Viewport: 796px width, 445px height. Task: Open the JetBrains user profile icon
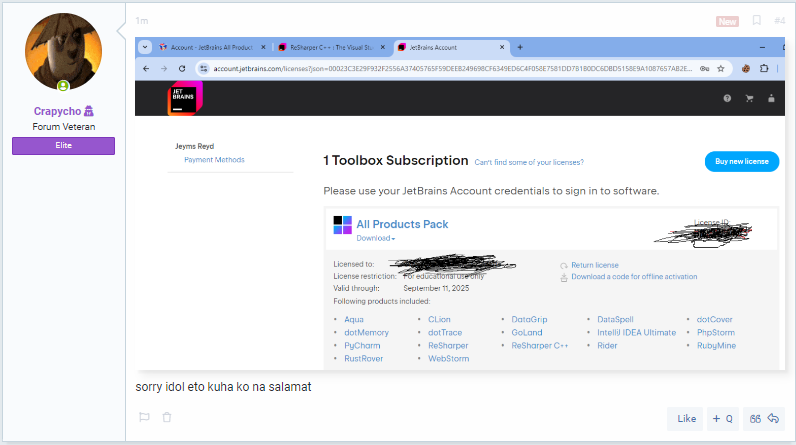[x=771, y=98]
